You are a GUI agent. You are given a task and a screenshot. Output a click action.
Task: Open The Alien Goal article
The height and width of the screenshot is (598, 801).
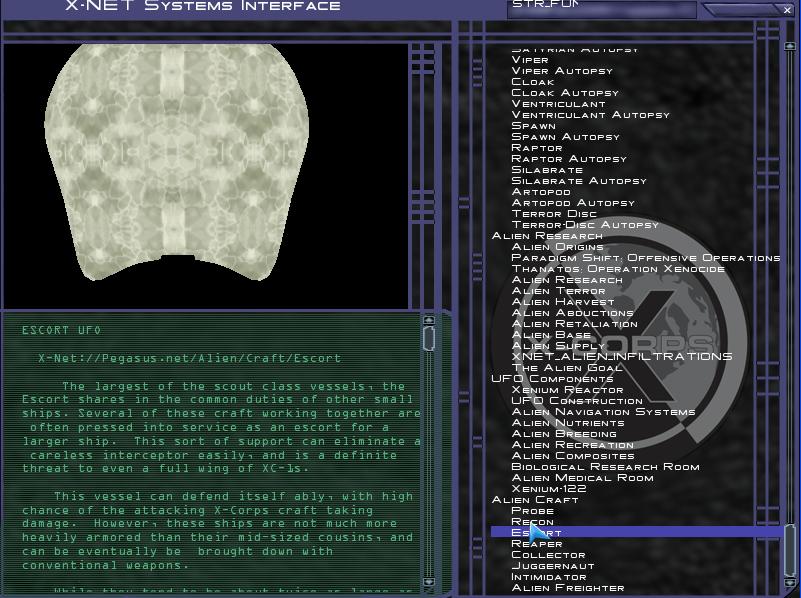pyautogui.click(x=567, y=368)
